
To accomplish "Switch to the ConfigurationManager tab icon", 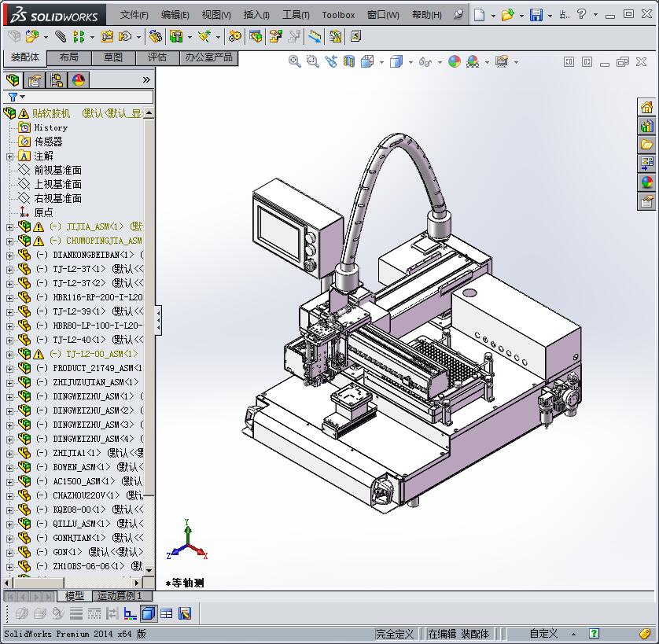I will [x=57, y=80].
